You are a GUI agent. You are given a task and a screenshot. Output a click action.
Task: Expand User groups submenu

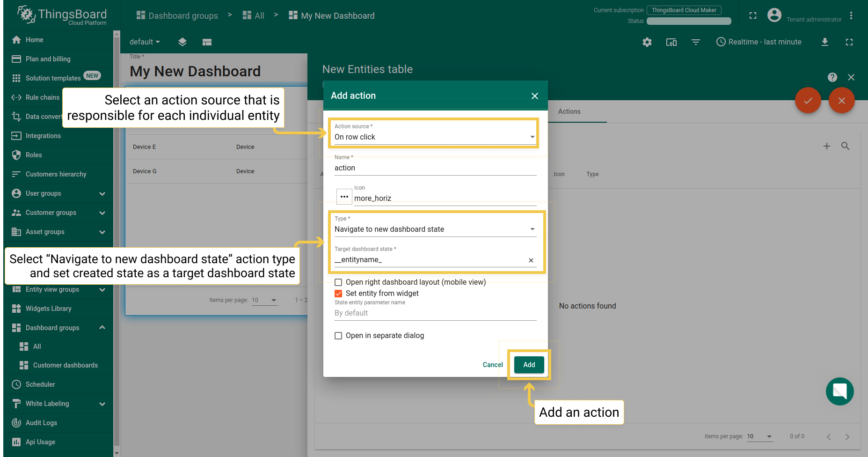tap(102, 193)
